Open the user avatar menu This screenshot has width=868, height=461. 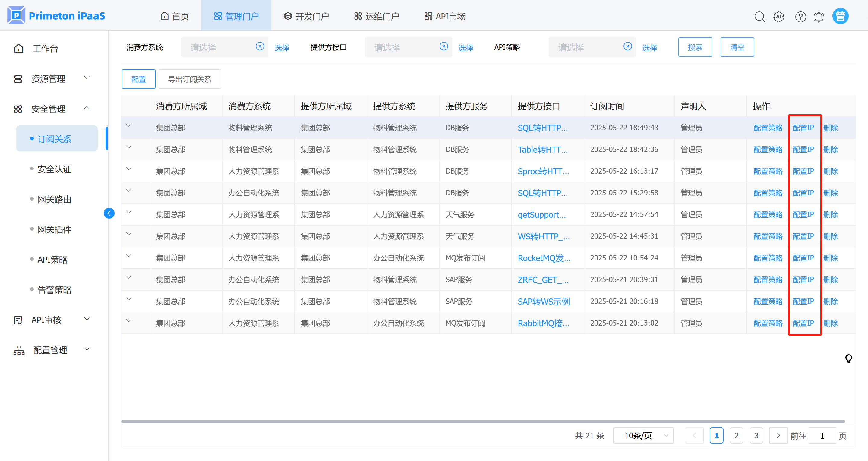840,16
